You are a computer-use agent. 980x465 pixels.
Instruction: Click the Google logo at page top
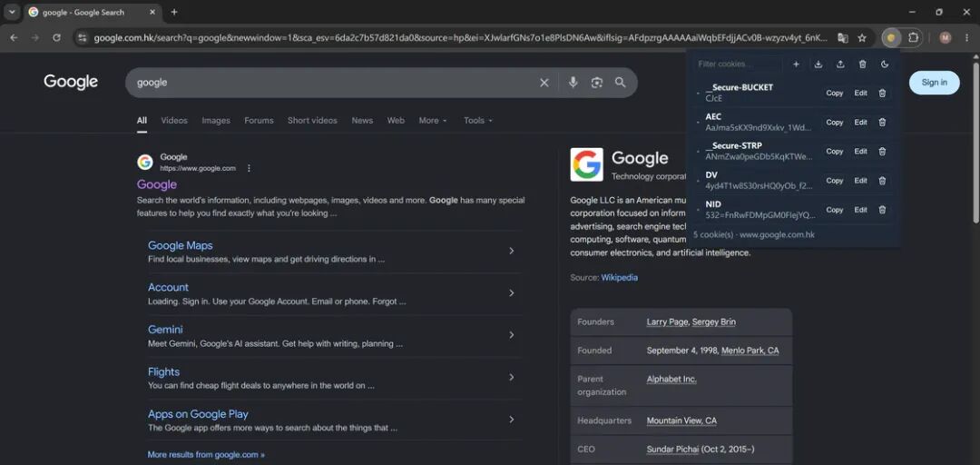point(71,82)
